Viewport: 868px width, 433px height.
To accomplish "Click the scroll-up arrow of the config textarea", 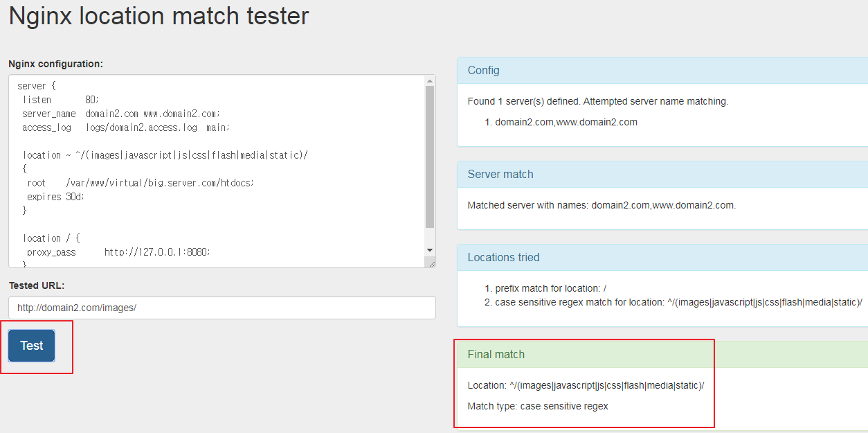I will tap(430, 81).
